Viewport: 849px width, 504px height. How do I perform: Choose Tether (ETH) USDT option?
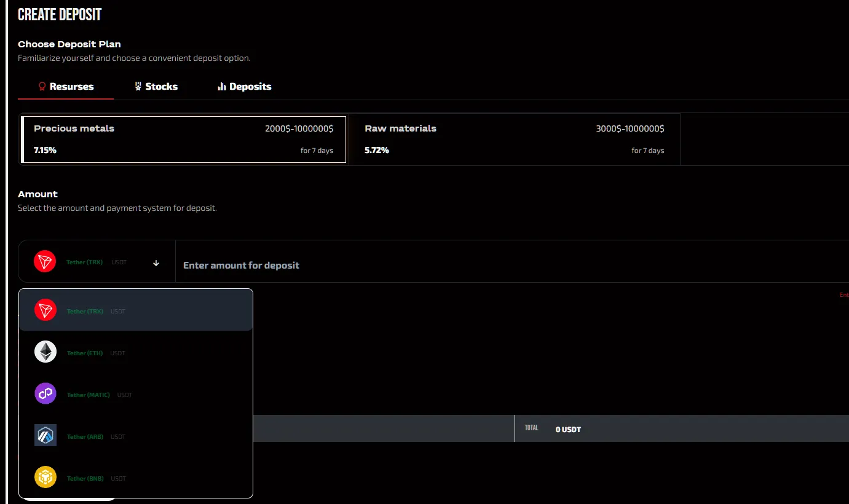tap(136, 352)
